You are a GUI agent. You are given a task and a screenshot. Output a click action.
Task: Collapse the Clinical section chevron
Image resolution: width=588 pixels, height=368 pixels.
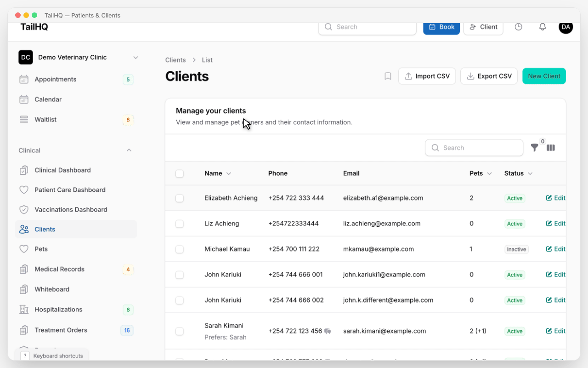point(129,150)
